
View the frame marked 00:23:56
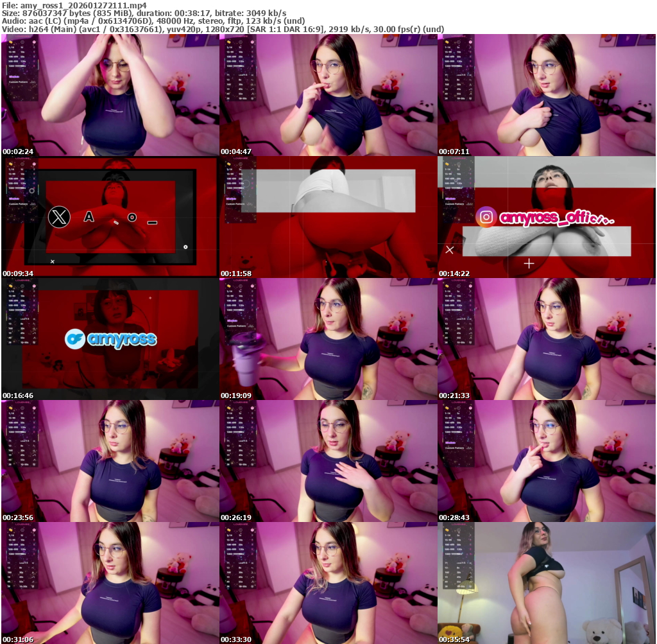pyautogui.click(x=110, y=461)
